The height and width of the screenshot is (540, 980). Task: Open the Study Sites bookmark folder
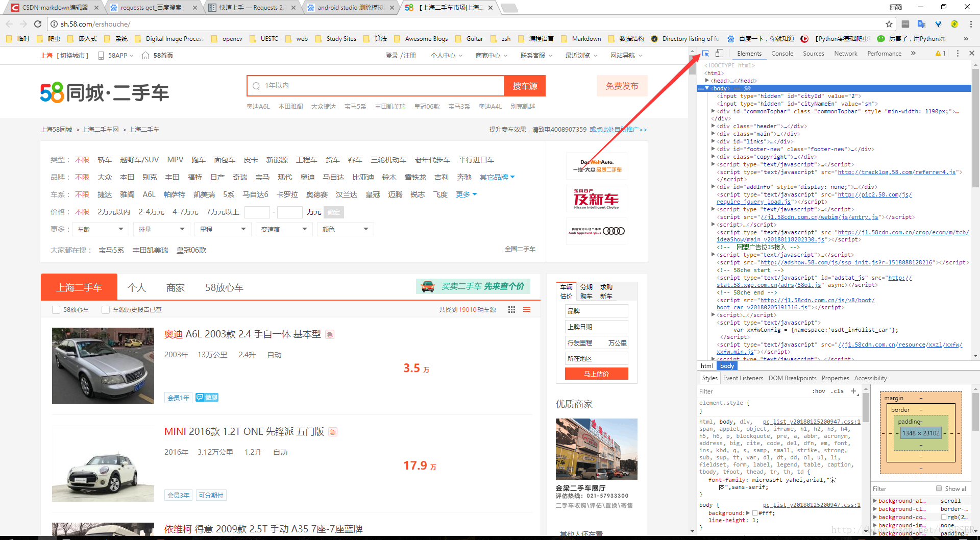[x=336, y=39]
